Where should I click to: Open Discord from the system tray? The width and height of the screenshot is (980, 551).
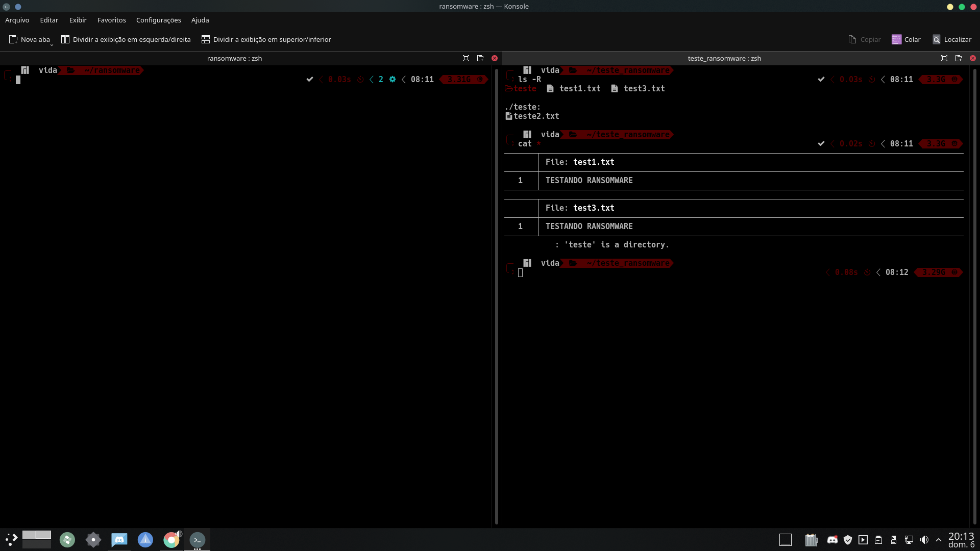click(833, 540)
